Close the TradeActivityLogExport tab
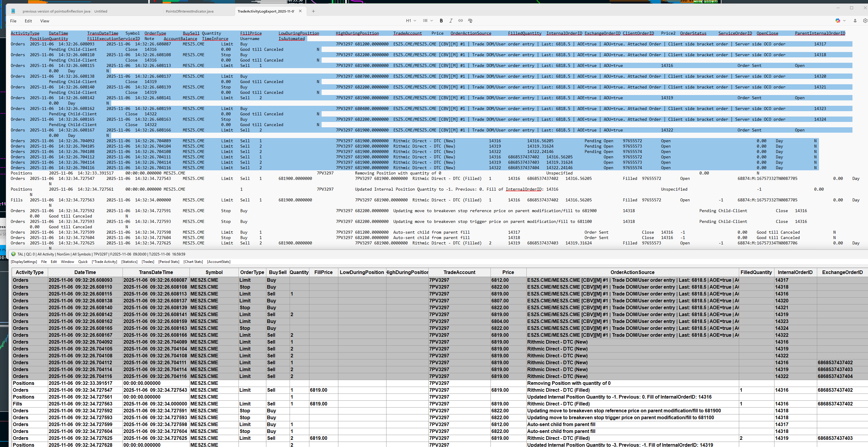 pos(300,11)
